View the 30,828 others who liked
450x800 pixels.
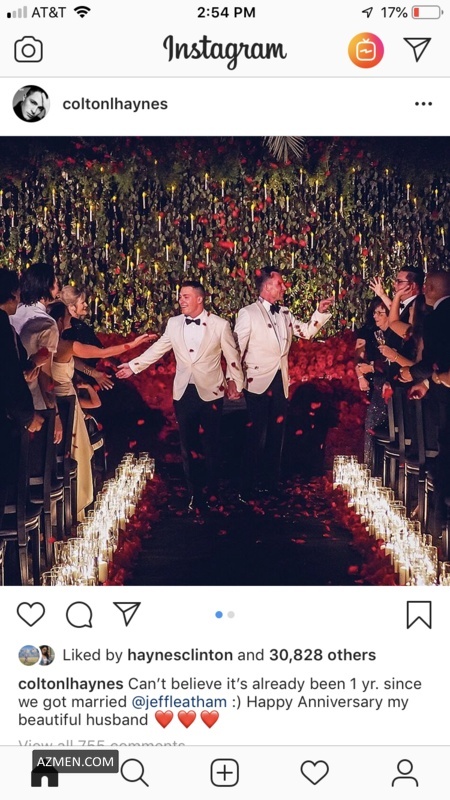(322, 655)
